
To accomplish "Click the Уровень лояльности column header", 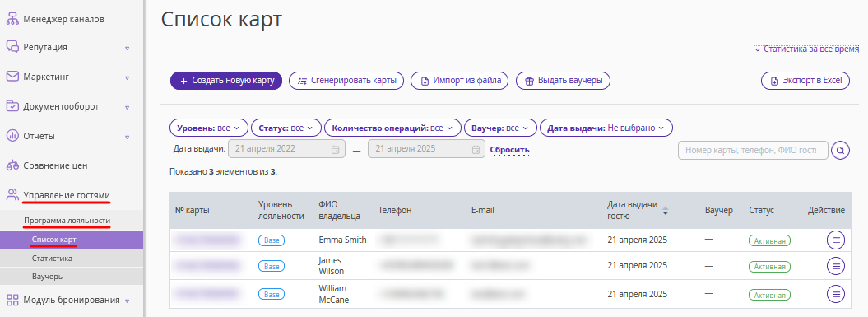I will pyautogui.click(x=281, y=211).
